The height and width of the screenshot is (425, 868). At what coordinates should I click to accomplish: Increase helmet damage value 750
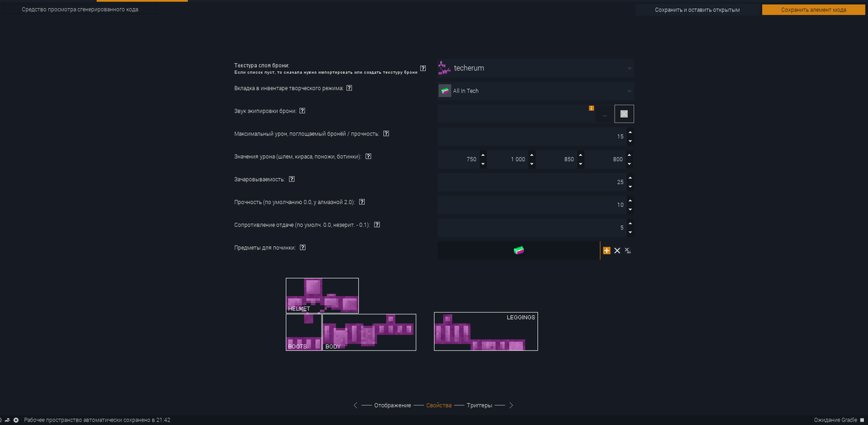coord(483,155)
